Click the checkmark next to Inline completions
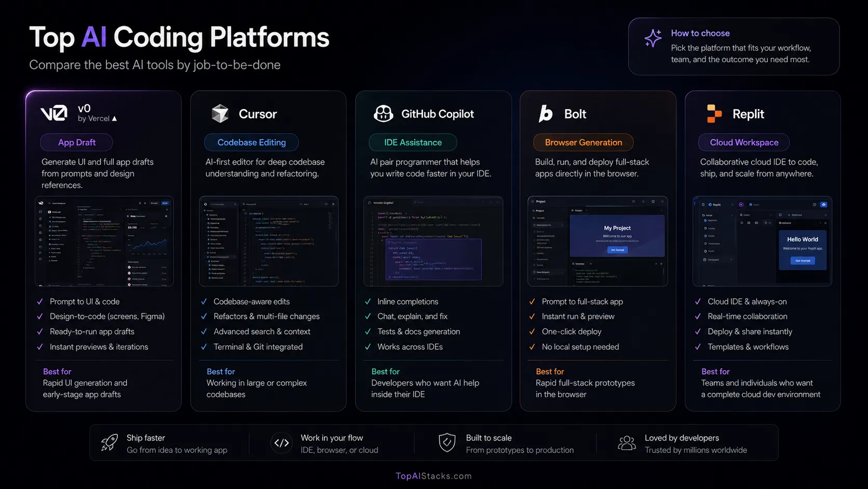The width and height of the screenshot is (868, 489). coord(368,301)
